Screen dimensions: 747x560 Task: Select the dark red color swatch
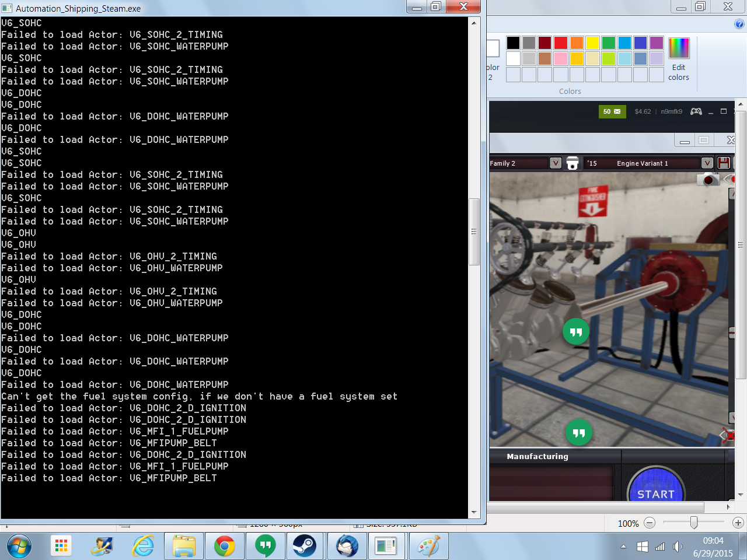pyautogui.click(x=545, y=43)
